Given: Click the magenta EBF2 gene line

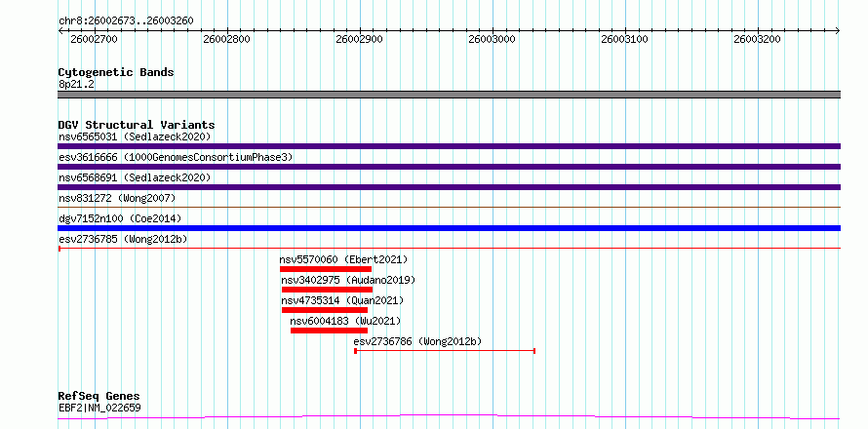Looking at the screenshot, I should [x=449, y=416].
